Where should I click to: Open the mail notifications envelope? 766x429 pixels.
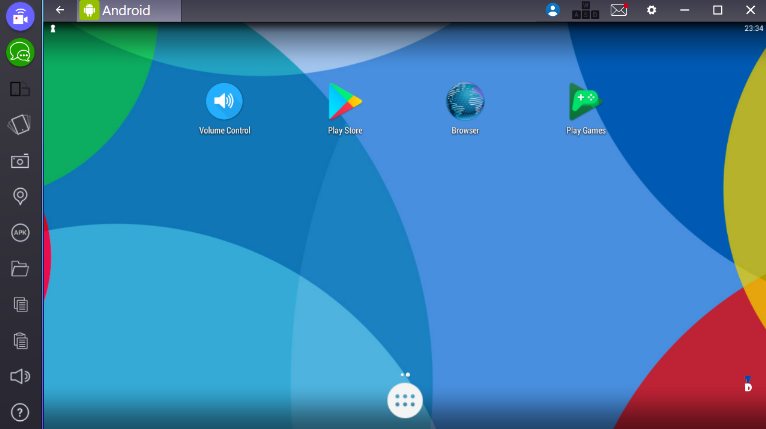(619, 10)
